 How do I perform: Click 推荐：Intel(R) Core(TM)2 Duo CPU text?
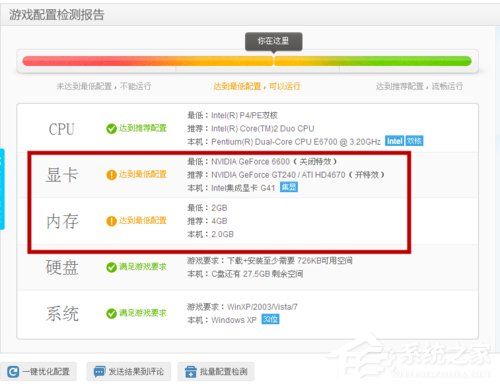pyautogui.click(x=251, y=128)
